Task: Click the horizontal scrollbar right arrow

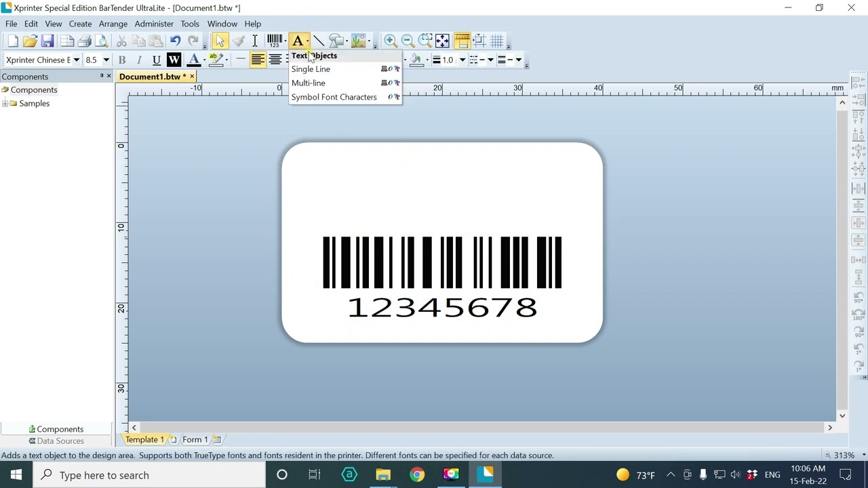Action: point(829,428)
